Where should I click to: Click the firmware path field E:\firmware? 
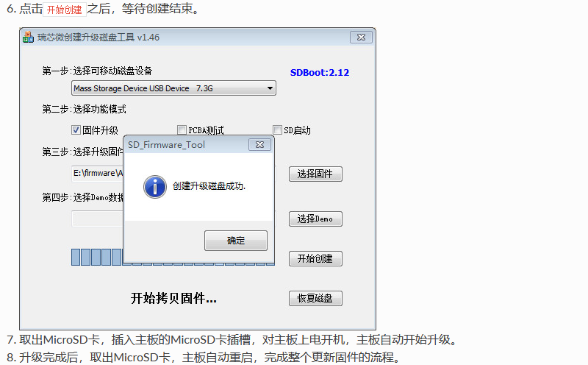click(x=98, y=174)
